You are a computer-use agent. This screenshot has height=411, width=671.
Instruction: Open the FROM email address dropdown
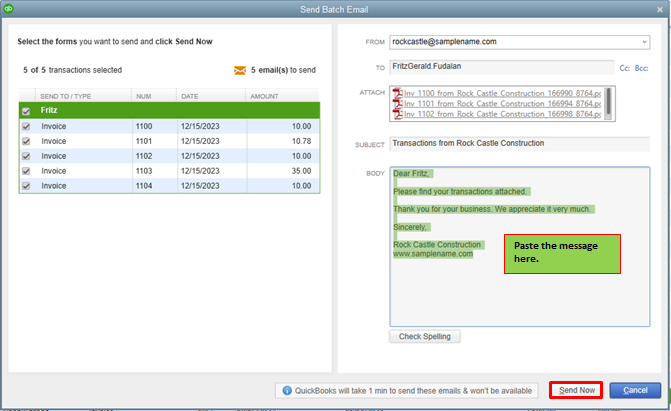(x=644, y=42)
